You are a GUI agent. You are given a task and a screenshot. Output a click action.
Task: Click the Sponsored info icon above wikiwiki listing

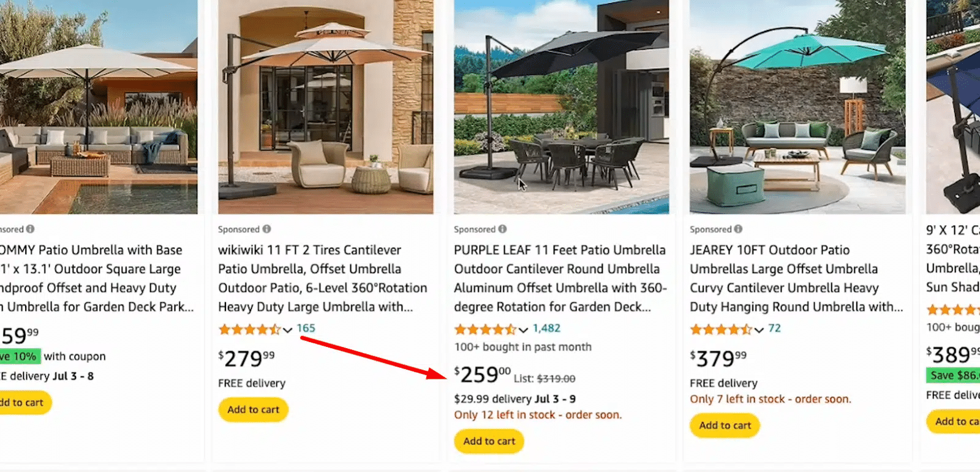point(267,229)
